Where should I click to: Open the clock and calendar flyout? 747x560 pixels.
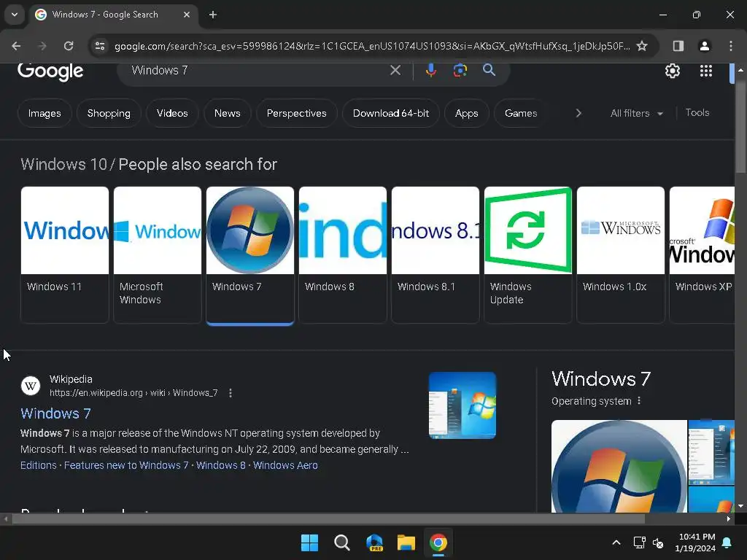click(695, 542)
